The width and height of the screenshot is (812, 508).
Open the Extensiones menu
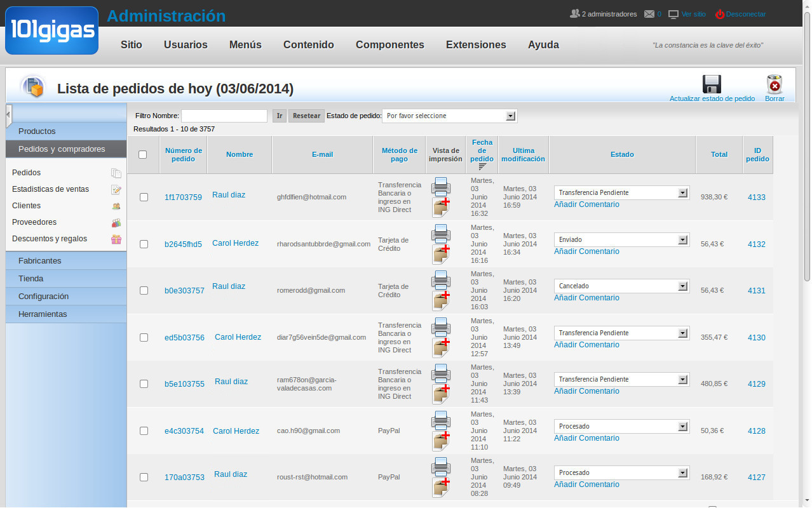[476, 45]
